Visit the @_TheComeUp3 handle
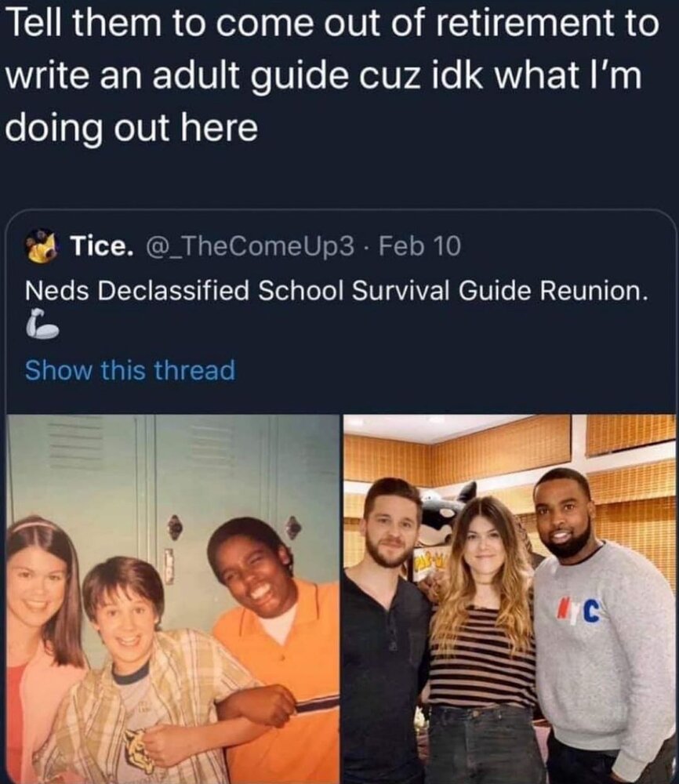The image size is (679, 784). tap(249, 246)
